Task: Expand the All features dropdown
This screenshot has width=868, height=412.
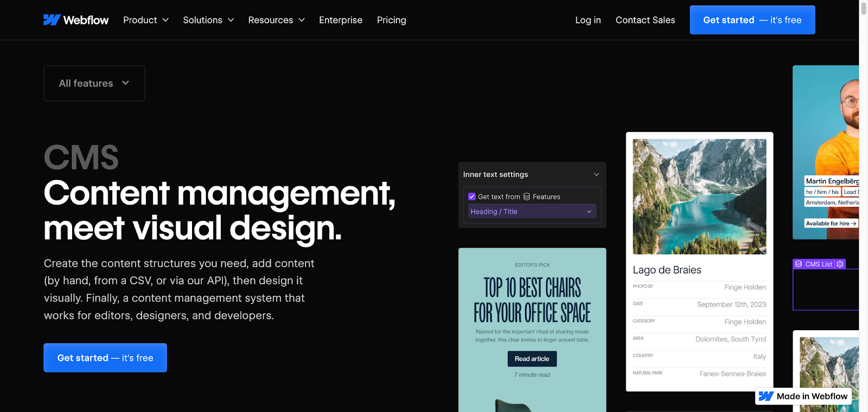Action: coord(94,83)
